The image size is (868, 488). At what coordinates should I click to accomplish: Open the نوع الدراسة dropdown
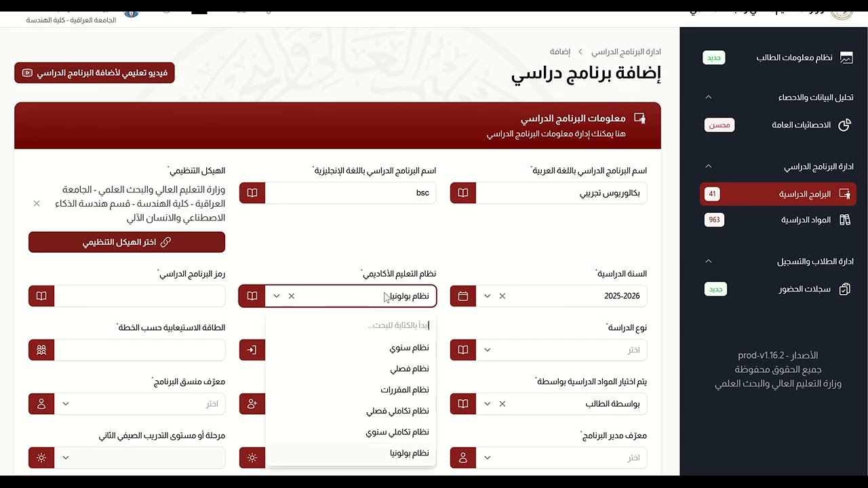[561, 350]
